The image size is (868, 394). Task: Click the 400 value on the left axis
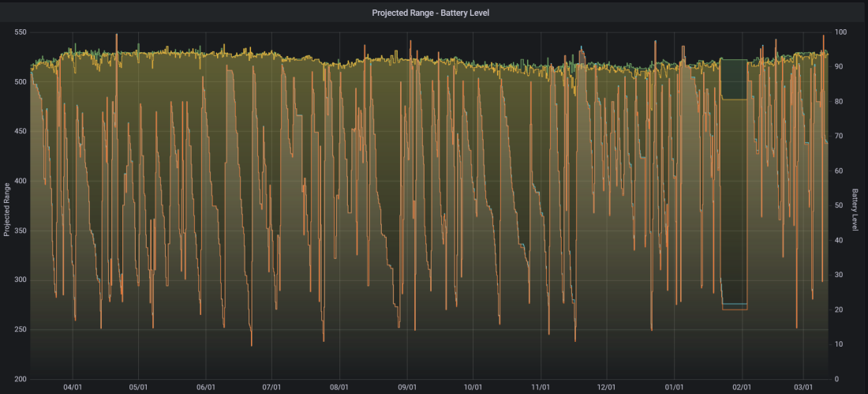click(20, 181)
